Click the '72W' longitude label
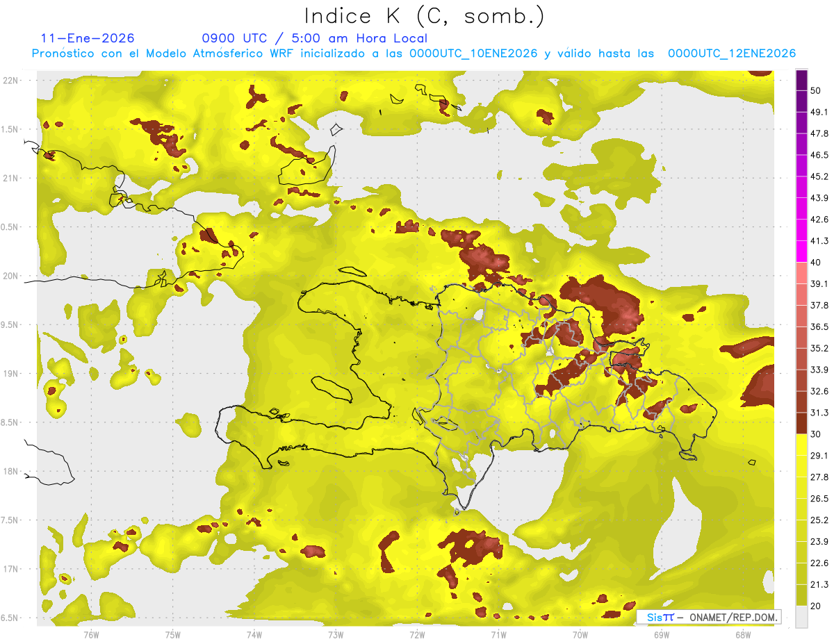Image resolution: width=834 pixels, height=644 pixels. click(417, 635)
